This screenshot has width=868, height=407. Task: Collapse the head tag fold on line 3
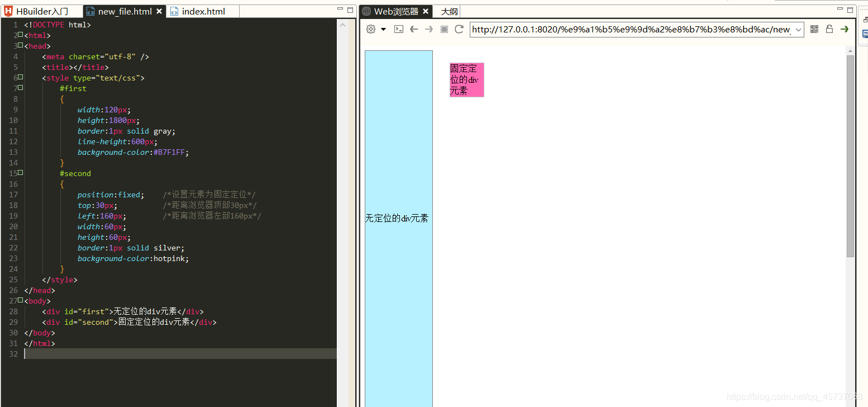click(20, 45)
